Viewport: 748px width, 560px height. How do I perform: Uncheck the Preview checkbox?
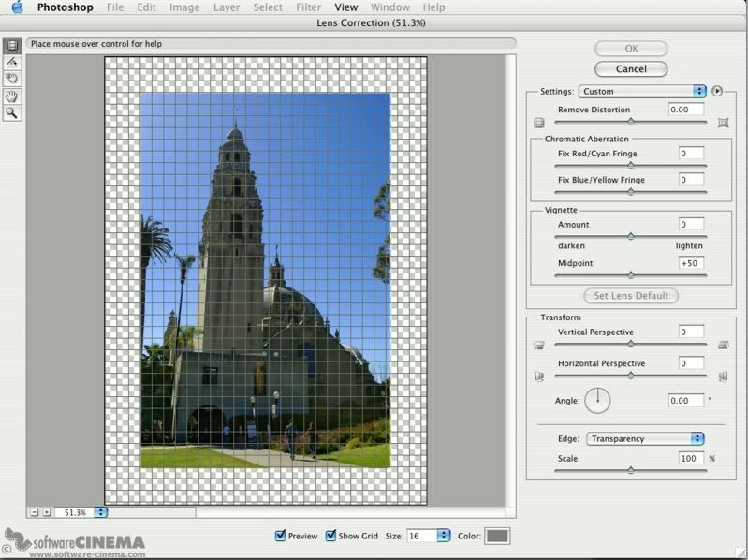pos(280,536)
